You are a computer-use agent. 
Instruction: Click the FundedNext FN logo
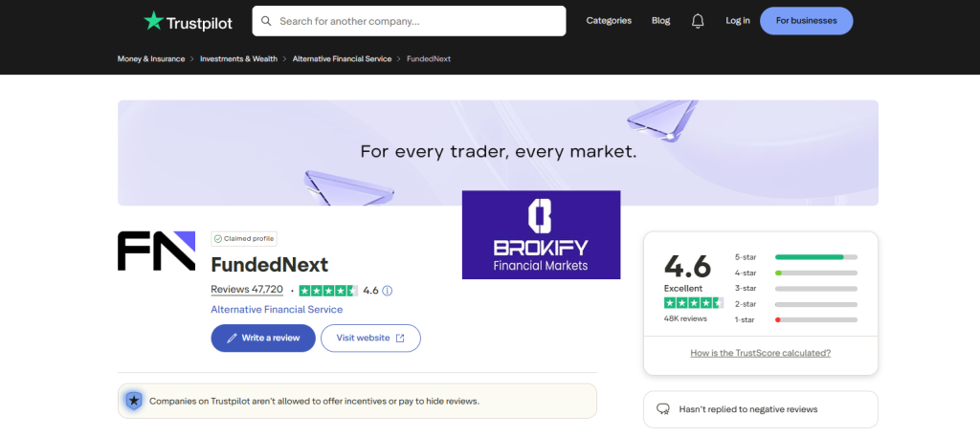(156, 251)
